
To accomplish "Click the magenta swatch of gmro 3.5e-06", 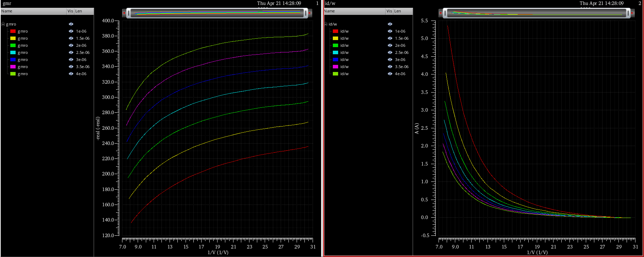I will pos(13,67).
